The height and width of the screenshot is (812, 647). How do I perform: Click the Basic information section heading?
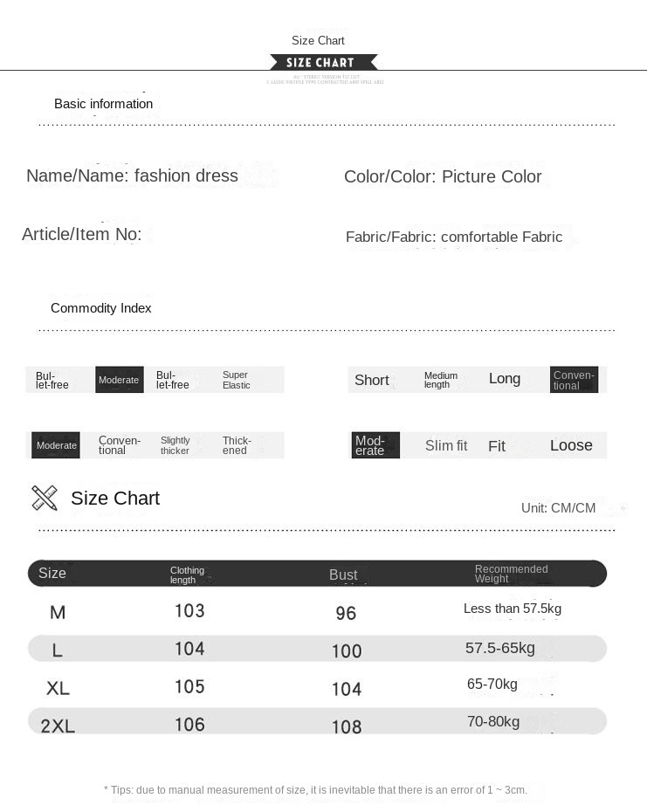pos(103,104)
